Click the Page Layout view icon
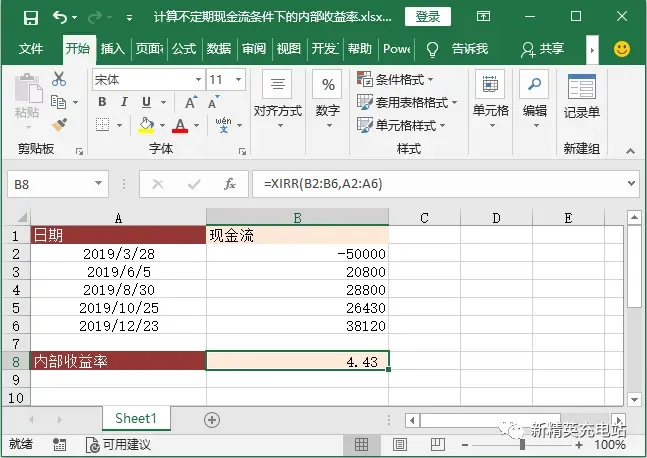This screenshot has height=458, width=647. (x=399, y=444)
